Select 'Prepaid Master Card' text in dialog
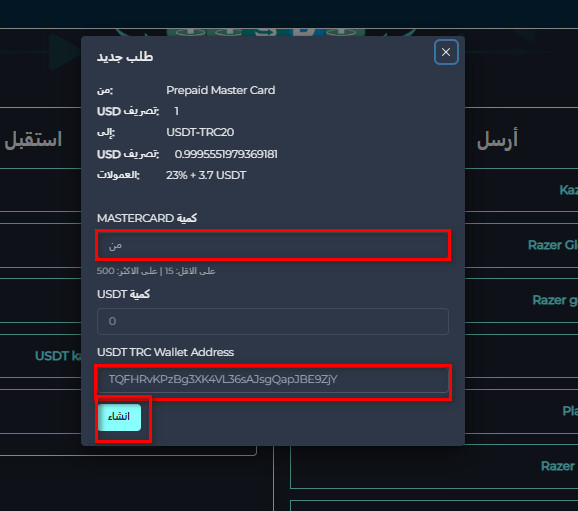The height and width of the screenshot is (511, 578). pyautogui.click(x=220, y=90)
